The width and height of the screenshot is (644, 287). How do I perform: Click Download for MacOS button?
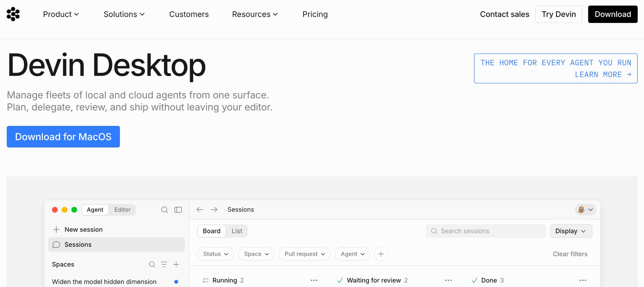pyautogui.click(x=63, y=137)
